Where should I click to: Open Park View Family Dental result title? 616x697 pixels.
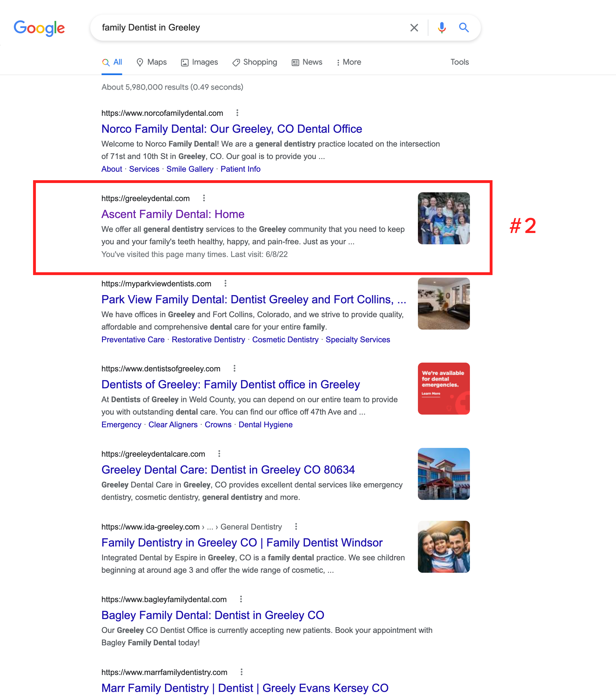tap(253, 299)
